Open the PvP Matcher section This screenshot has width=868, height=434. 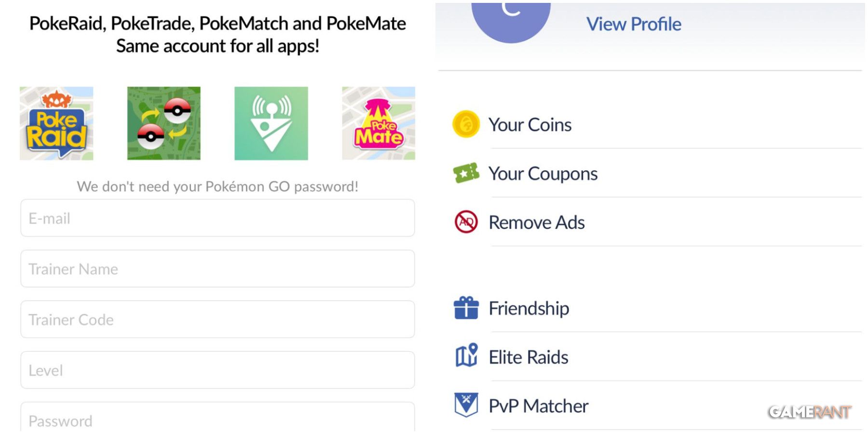(x=538, y=406)
